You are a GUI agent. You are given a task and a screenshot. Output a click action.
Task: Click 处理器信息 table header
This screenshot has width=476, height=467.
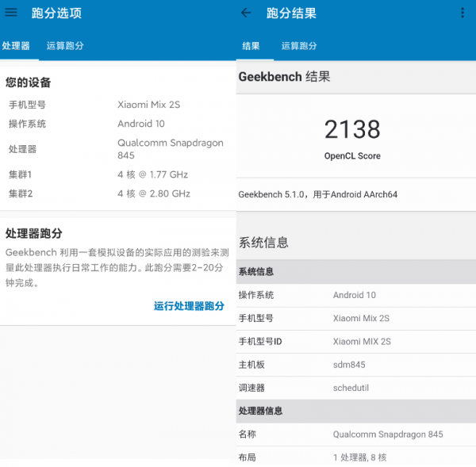356,411
